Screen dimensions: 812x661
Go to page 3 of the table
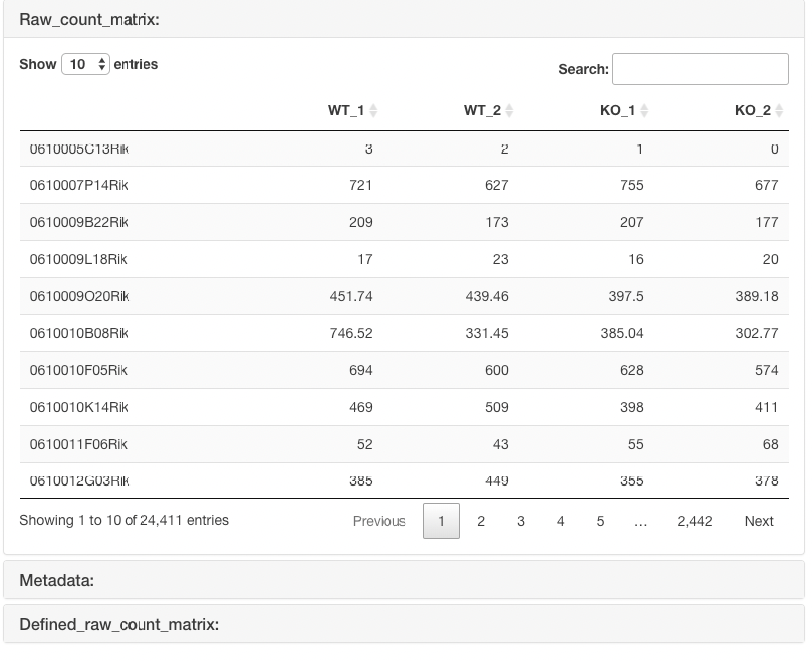pos(521,521)
